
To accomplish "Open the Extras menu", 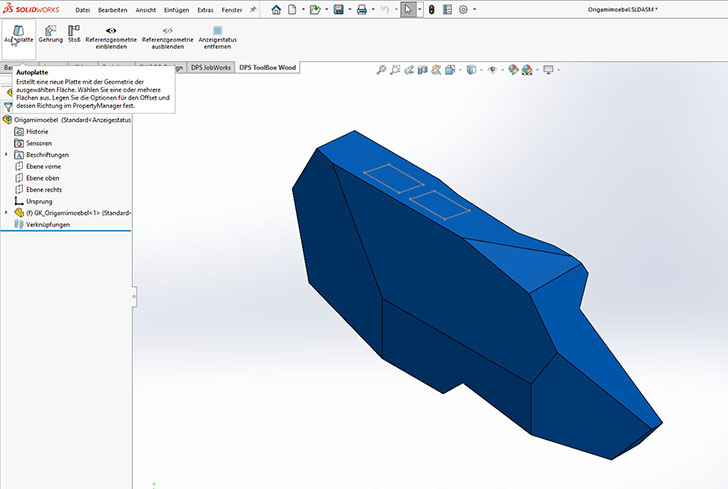I will click(x=205, y=10).
